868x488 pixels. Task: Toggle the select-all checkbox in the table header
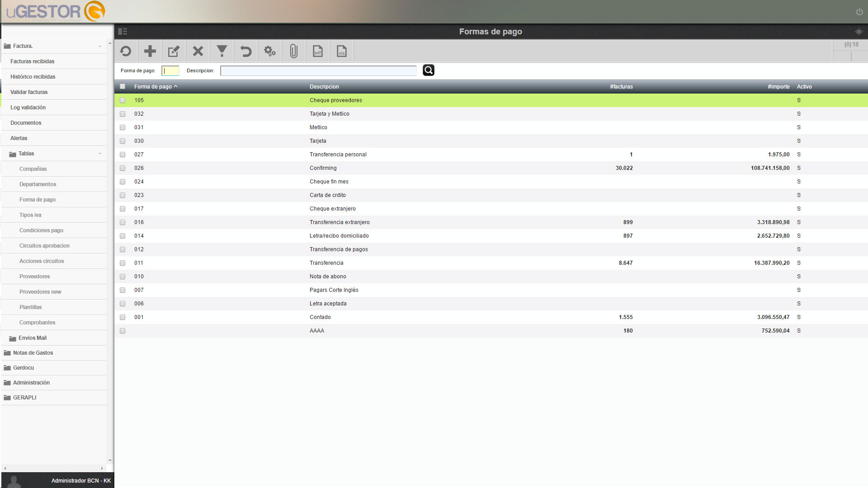(123, 86)
